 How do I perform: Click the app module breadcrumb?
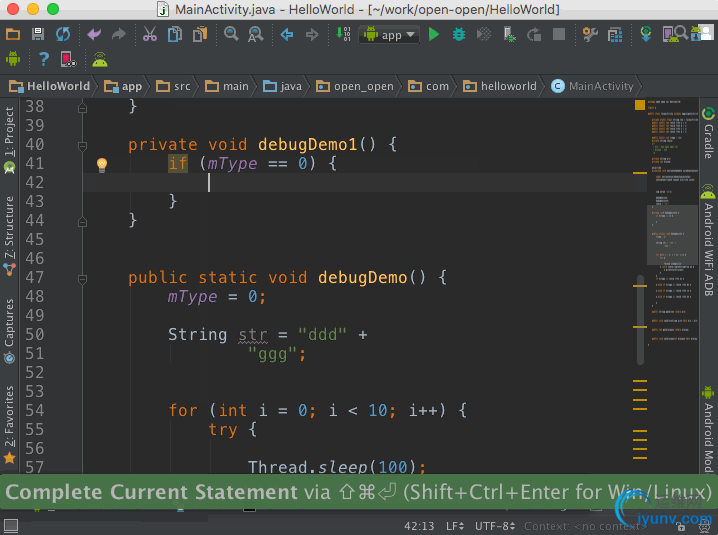point(123,86)
